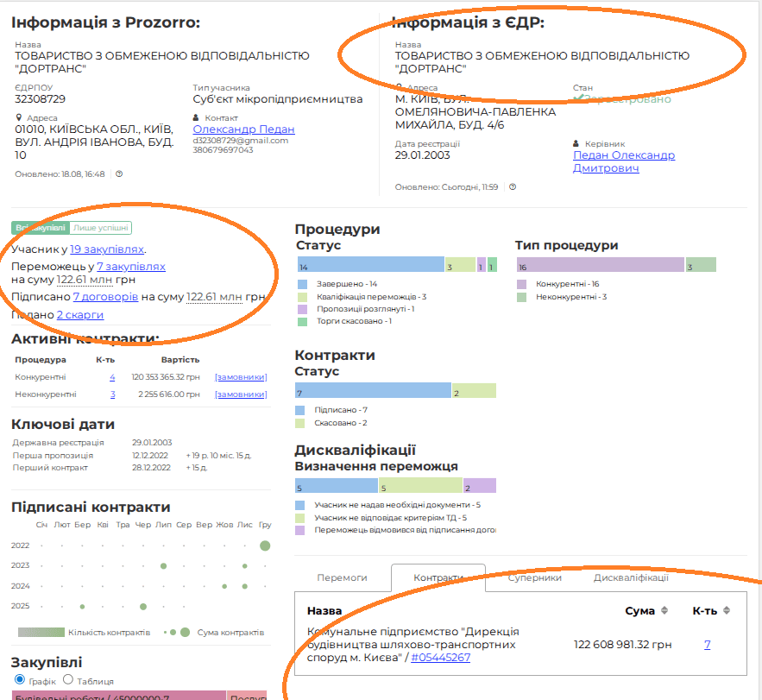Click the person icon next to Керівник

(576, 143)
